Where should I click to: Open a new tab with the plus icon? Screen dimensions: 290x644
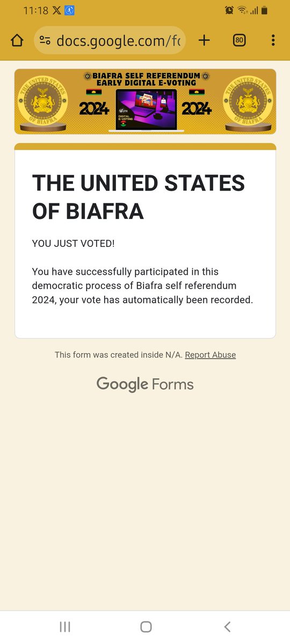[x=204, y=40]
